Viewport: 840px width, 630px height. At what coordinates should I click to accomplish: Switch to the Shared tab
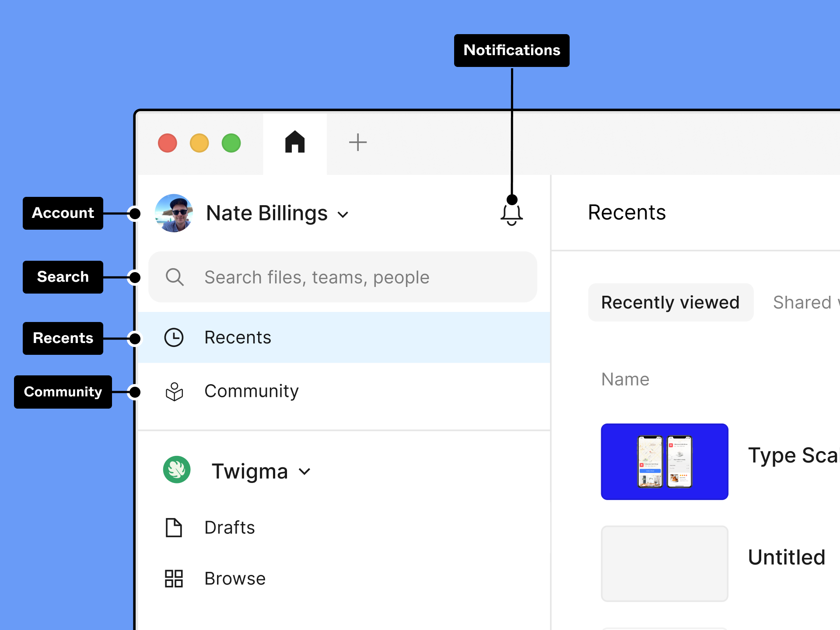[805, 302]
